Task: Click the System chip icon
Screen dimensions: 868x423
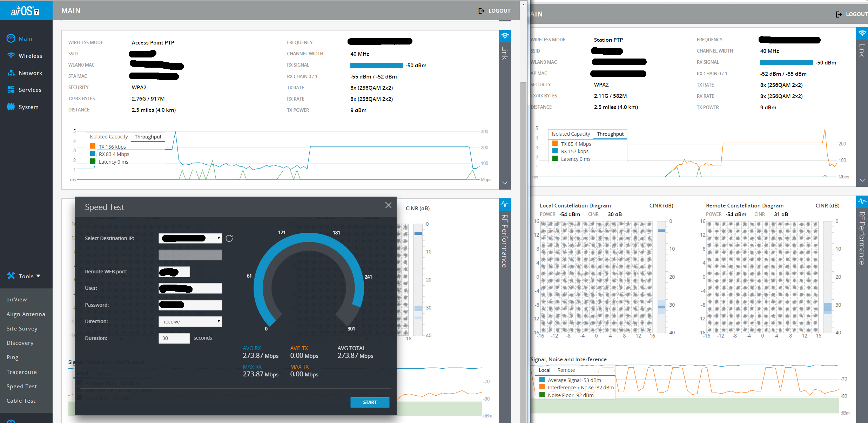Action: [11, 107]
